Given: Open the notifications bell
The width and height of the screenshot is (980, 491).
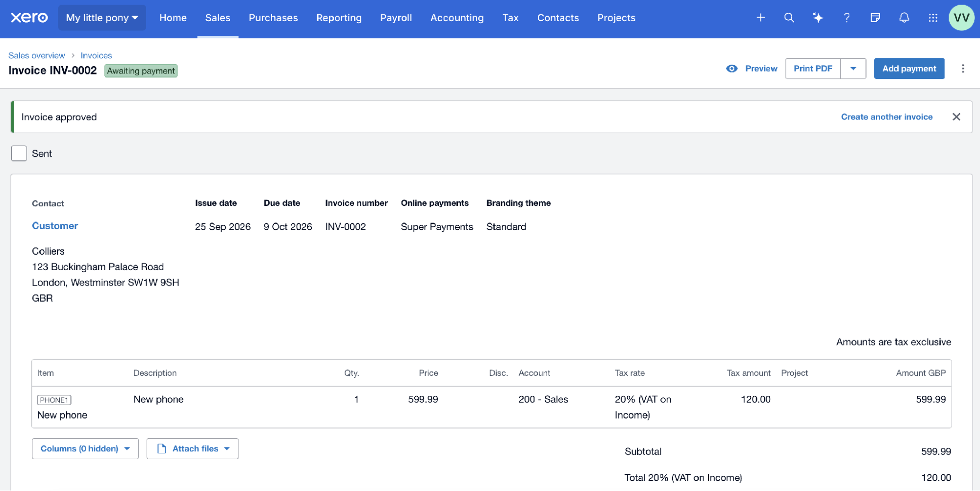Looking at the screenshot, I should pos(904,18).
